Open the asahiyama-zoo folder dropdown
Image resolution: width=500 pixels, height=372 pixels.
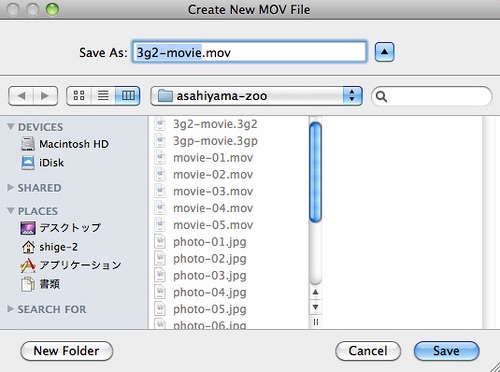point(256,96)
